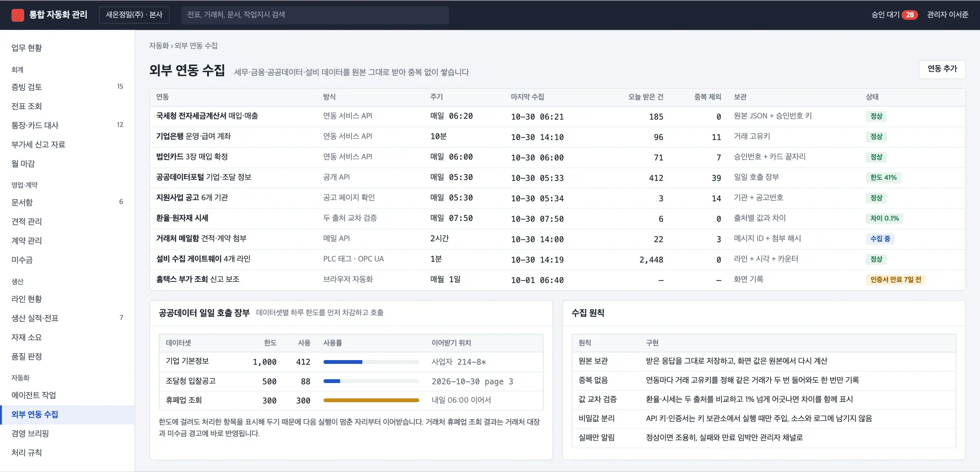
Task: Open the 관리자 이서준 user menu
Action: pos(948,15)
